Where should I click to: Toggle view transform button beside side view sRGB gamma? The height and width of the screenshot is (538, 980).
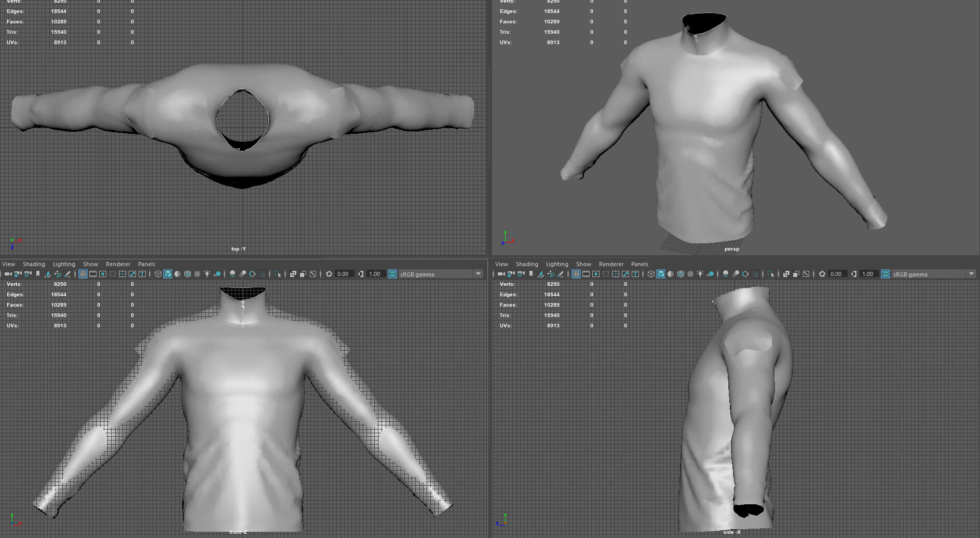(x=886, y=274)
